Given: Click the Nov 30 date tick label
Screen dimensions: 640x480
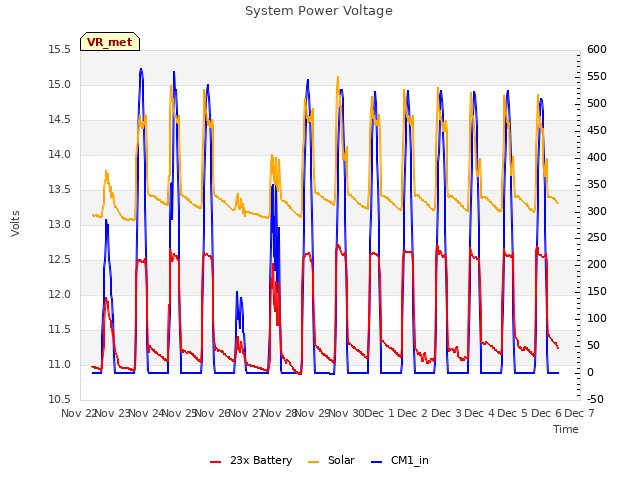Looking at the screenshot, I should coord(347,414).
